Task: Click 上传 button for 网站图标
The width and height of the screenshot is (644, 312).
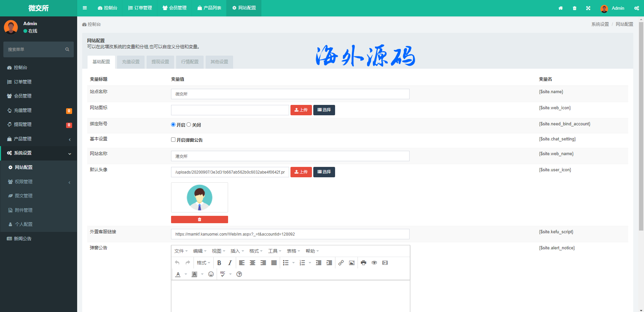Action: [301, 110]
